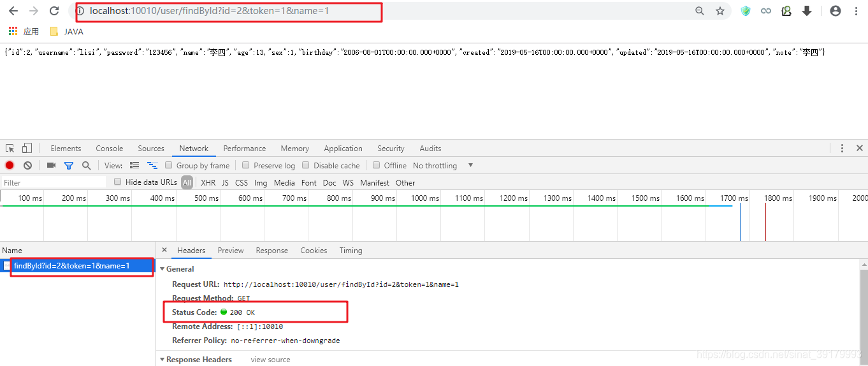
Task: Open the Chrome three-dot menu
Action: 856,11
